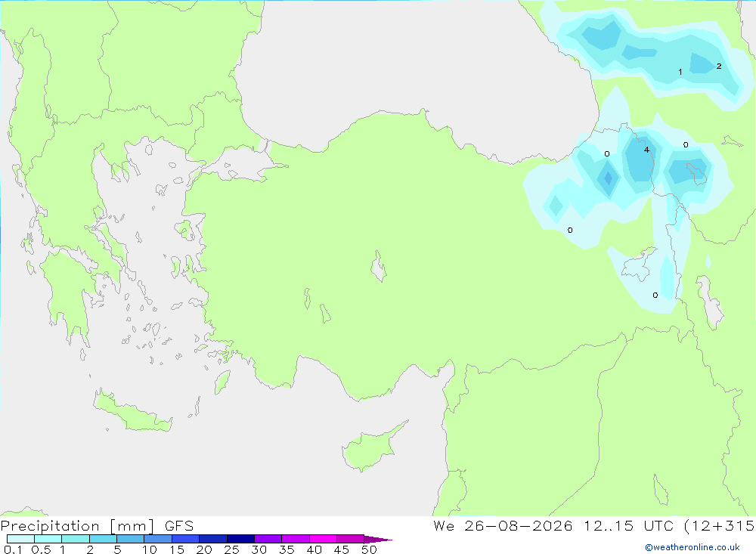Screen dimensions: 756x554
Task: Select the 5–10 mm legend color swatch
Action: pos(131,539)
